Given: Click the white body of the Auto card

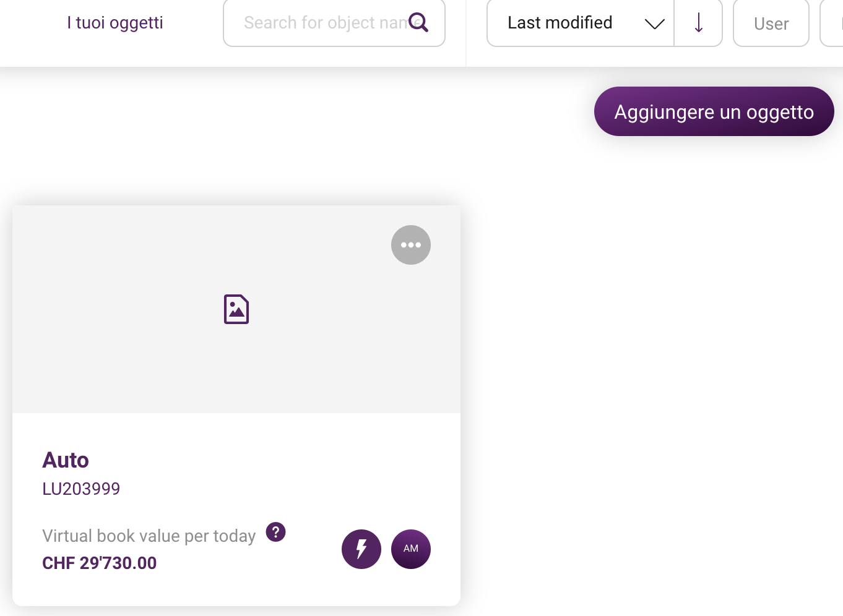Looking at the screenshot, I should click(x=236, y=510).
